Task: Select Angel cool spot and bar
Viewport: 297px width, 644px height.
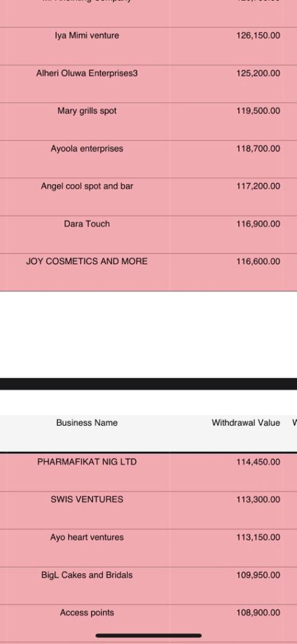Action: coord(87,186)
